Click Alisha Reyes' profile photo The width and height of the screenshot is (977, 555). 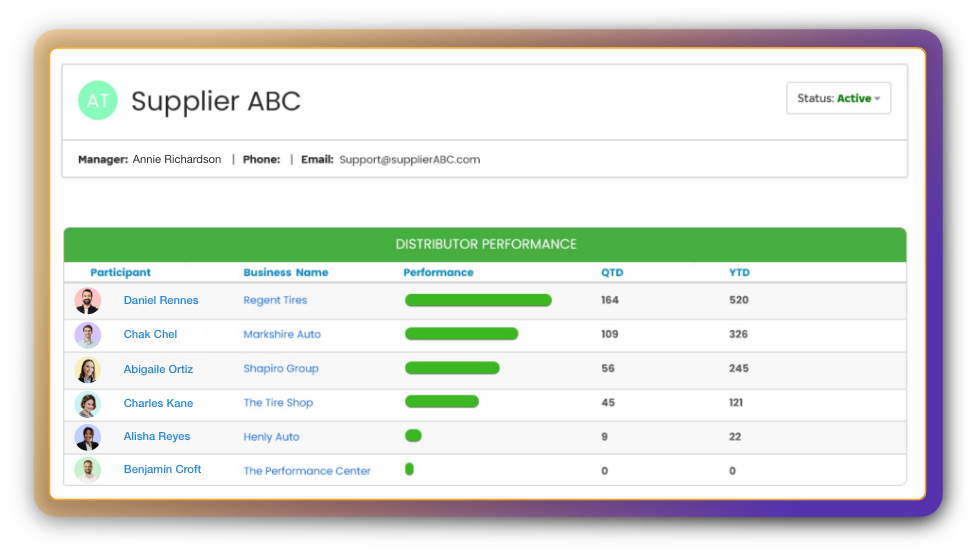(88, 437)
